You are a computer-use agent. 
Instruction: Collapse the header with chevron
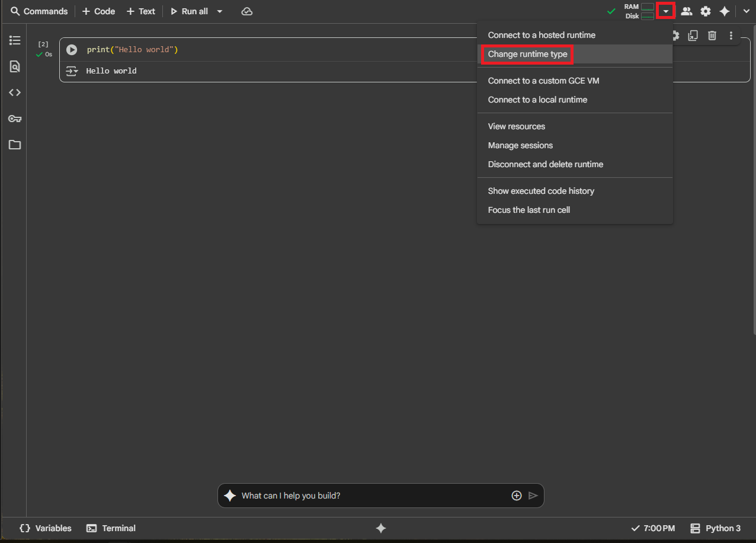[x=746, y=11]
